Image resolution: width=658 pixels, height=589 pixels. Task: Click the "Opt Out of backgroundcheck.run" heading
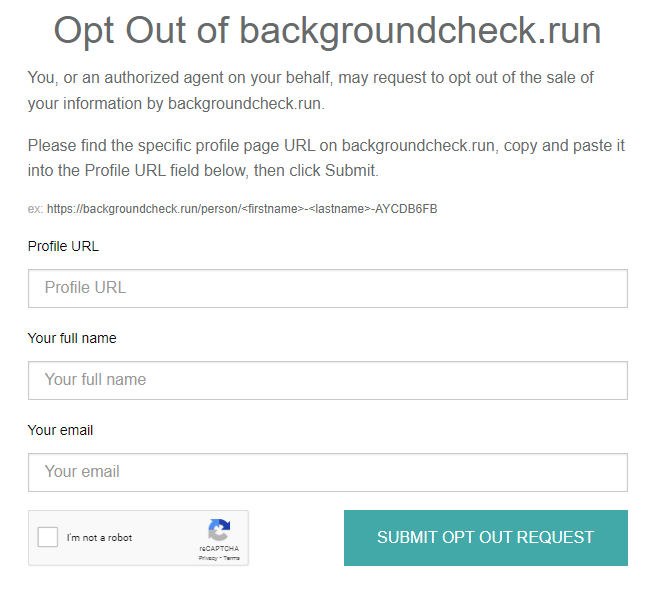327,31
